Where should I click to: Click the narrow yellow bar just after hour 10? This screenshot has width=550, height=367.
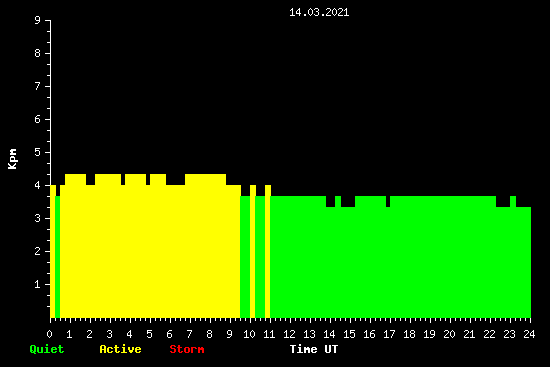253,251
